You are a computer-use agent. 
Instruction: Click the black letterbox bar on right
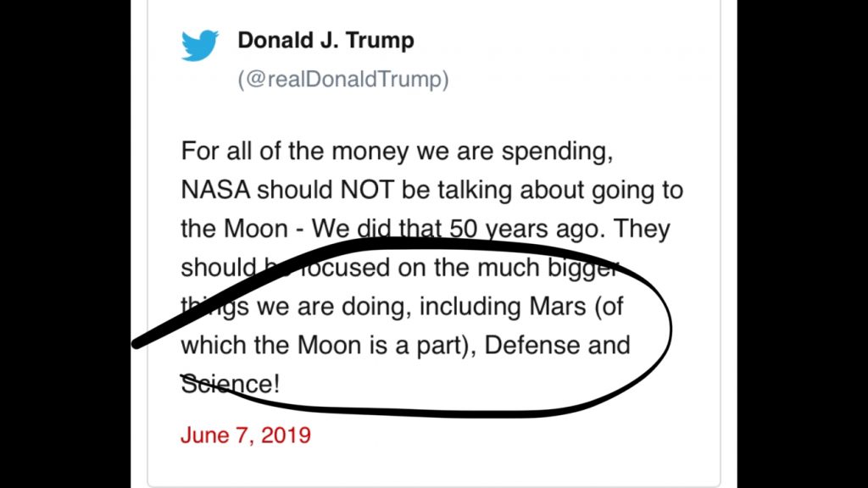(x=803, y=244)
